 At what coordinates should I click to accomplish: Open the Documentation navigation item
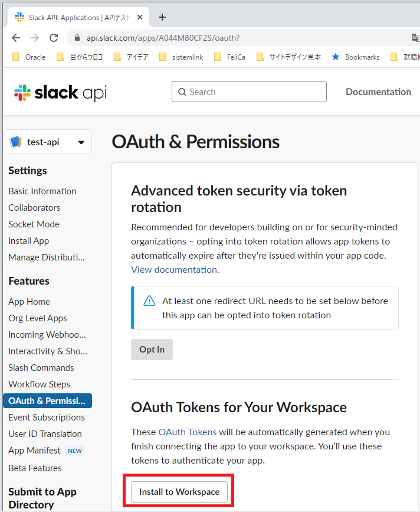click(378, 92)
